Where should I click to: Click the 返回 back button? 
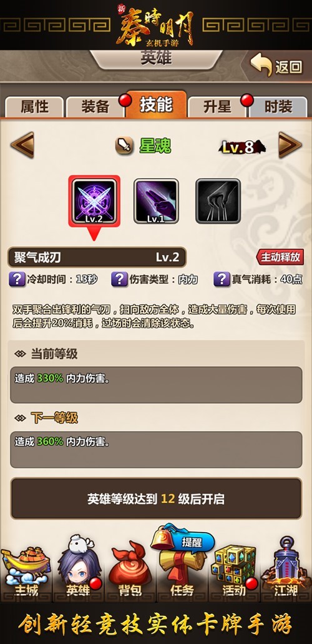tap(276, 66)
